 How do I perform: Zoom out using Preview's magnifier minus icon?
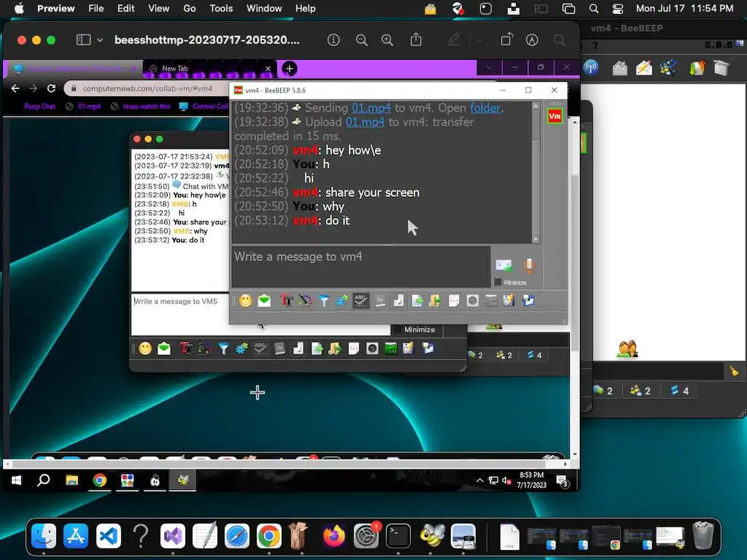click(x=362, y=40)
